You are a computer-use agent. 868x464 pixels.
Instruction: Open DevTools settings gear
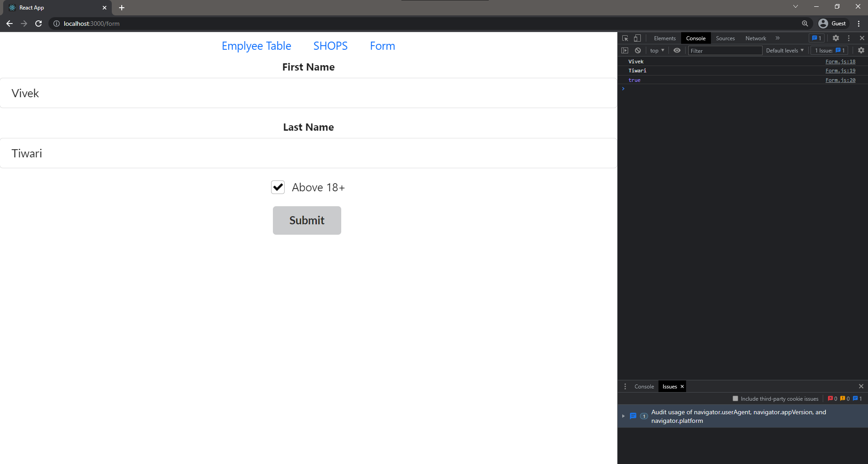[836, 38]
